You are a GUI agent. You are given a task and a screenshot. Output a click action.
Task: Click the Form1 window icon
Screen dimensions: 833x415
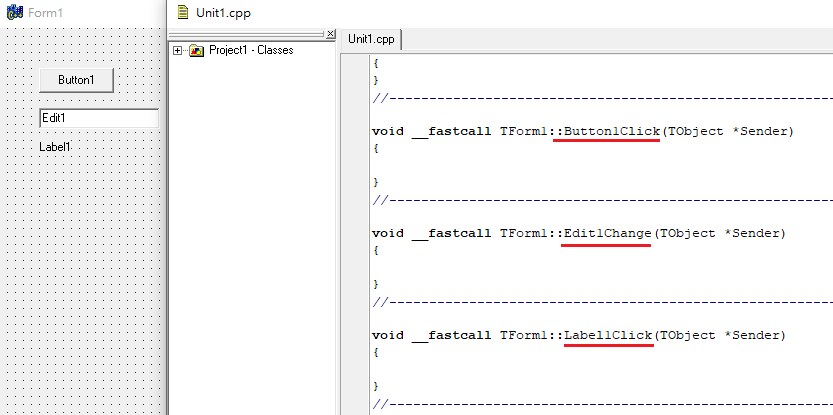point(15,12)
